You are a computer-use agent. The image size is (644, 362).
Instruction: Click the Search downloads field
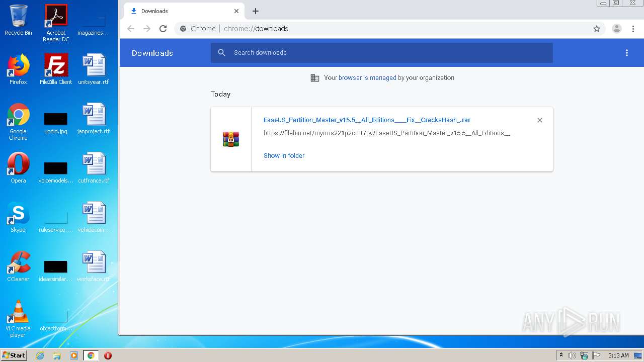[382, 53]
